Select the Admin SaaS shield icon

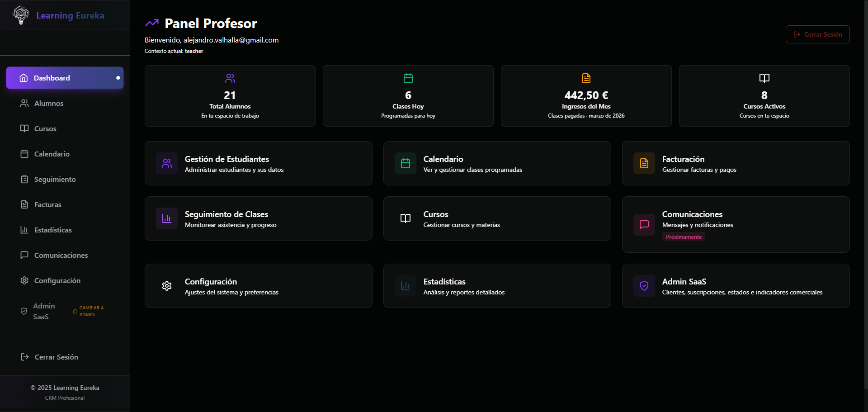point(24,311)
